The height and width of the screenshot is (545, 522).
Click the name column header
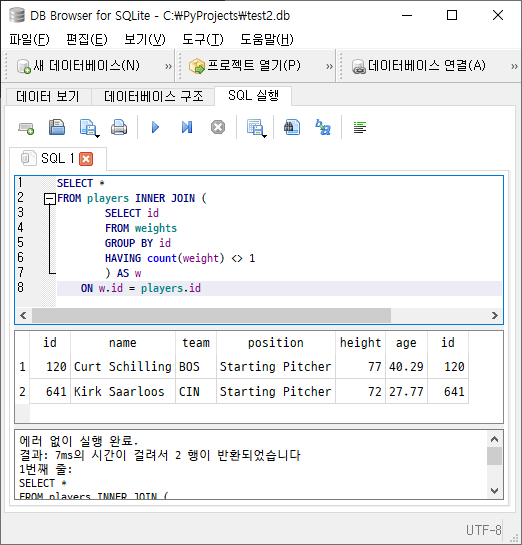pos(123,343)
